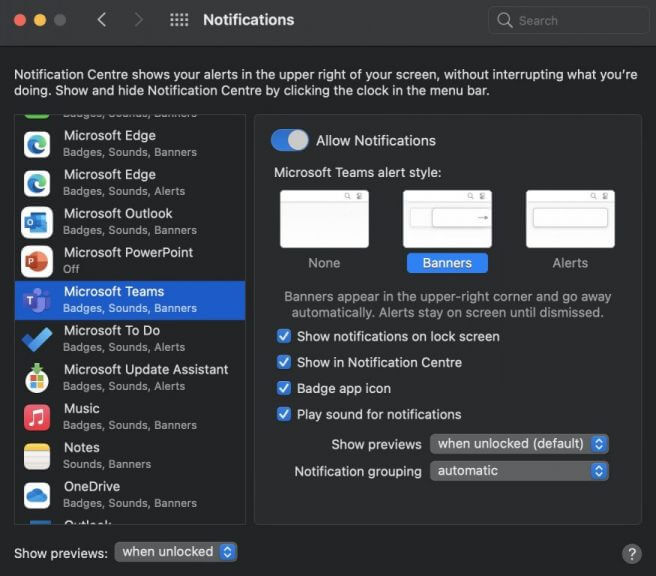
Task: Click the Microsoft Edge icon with Banners
Action: click(37, 144)
